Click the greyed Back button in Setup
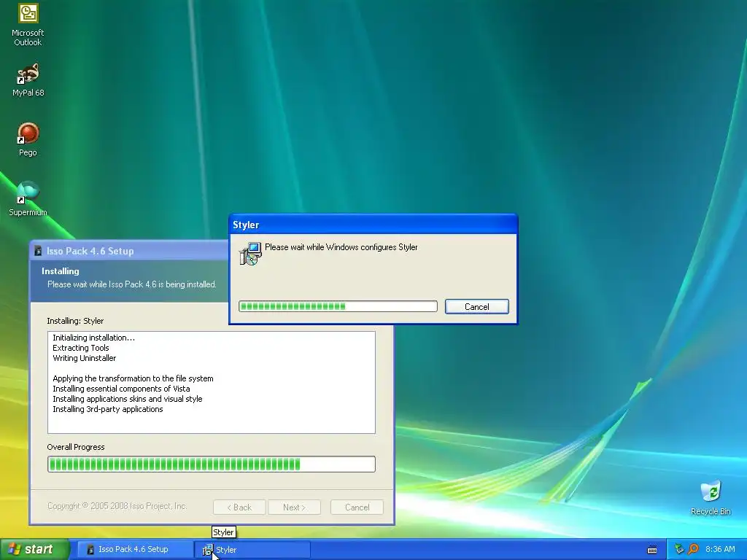The image size is (747, 560). 239,507
